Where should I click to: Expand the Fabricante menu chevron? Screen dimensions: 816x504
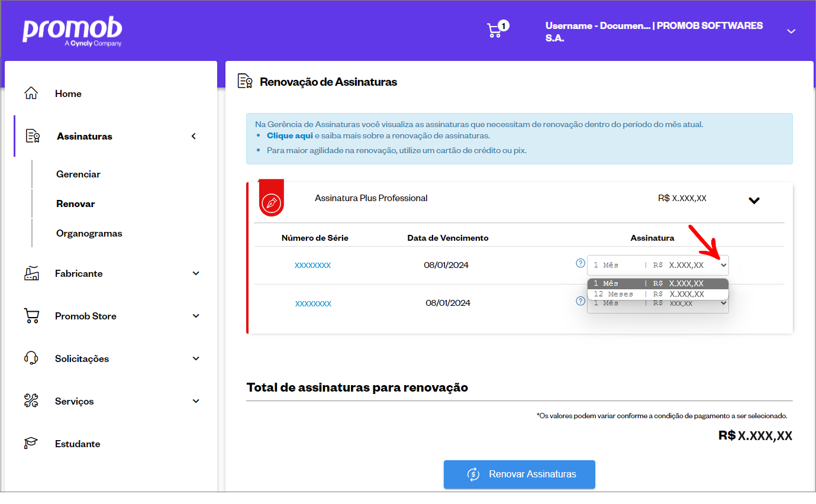[196, 273]
